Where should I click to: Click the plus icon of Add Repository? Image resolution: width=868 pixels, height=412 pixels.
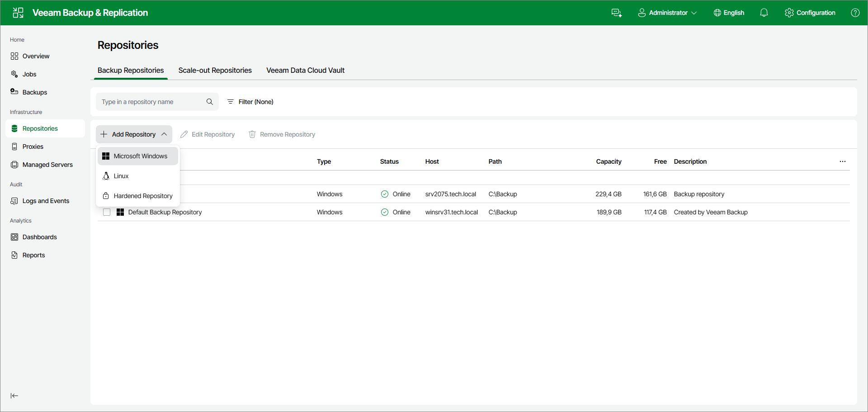[104, 134]
